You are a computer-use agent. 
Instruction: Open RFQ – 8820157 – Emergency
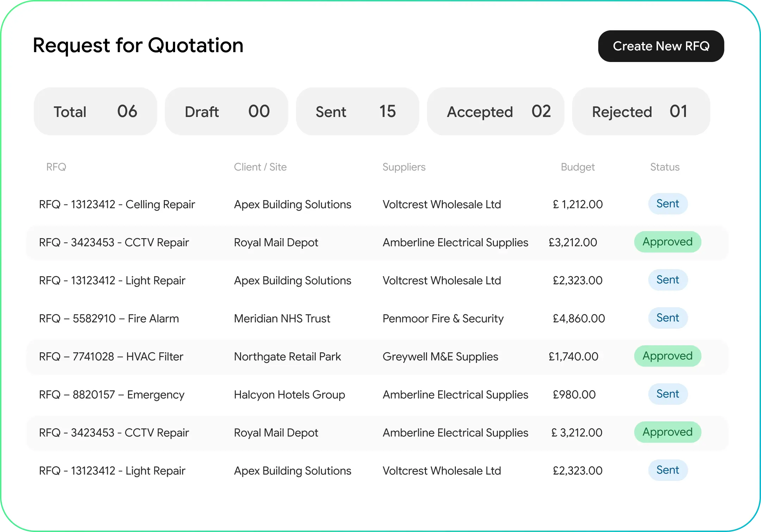[x=112, y=395]
